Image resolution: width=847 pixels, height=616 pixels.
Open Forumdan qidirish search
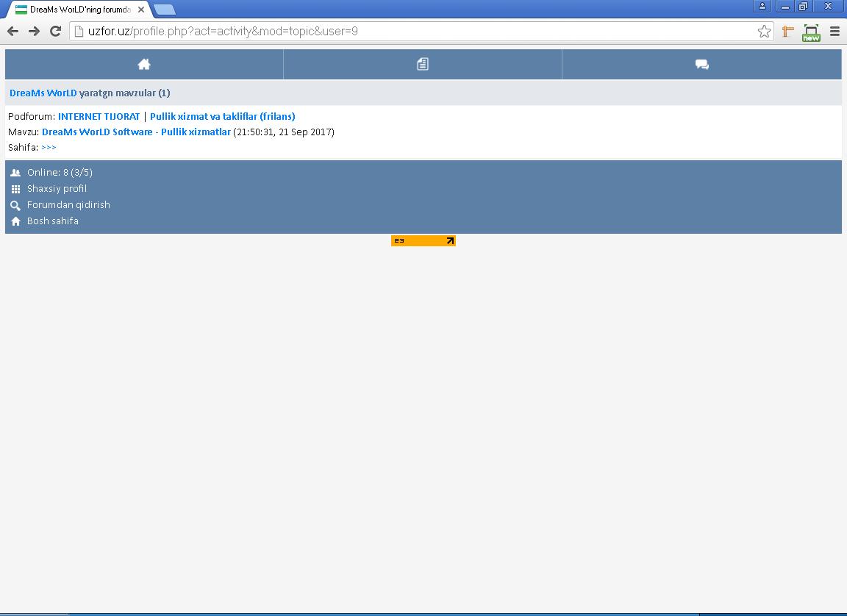pyautogui.click(x=68, y=205)
